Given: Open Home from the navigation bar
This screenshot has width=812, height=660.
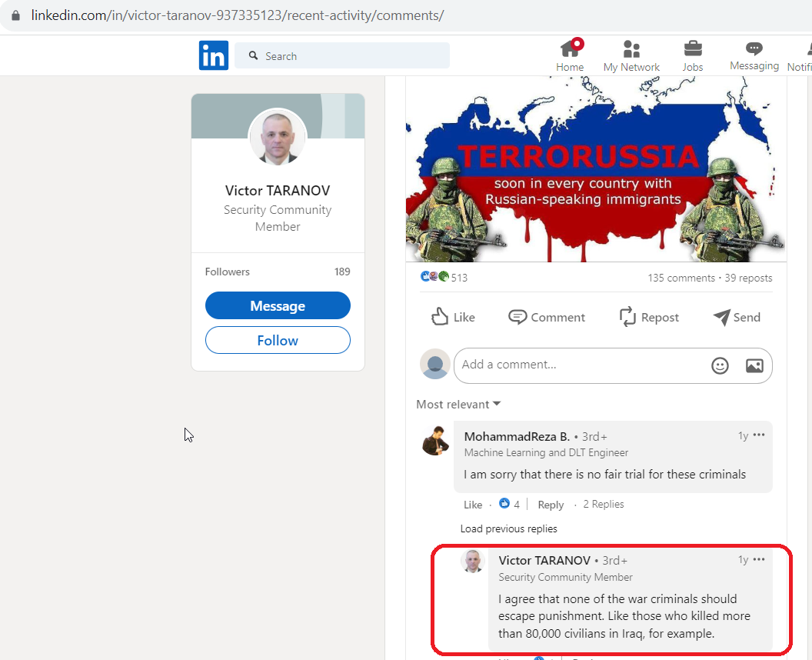Looking at the screenshot, I should 570,55.
